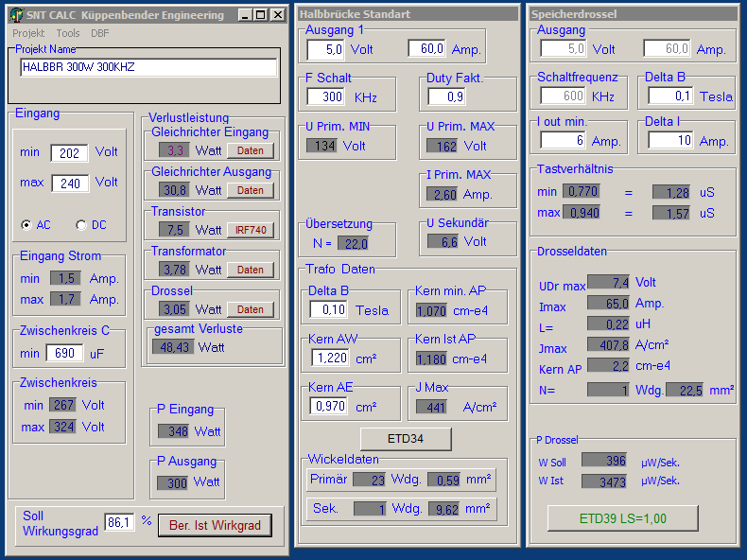Image resolution: width=747 pixels, height=560 pixels.
Task: Click the Eingang max voltage field 240
Action: click(70, 184)
